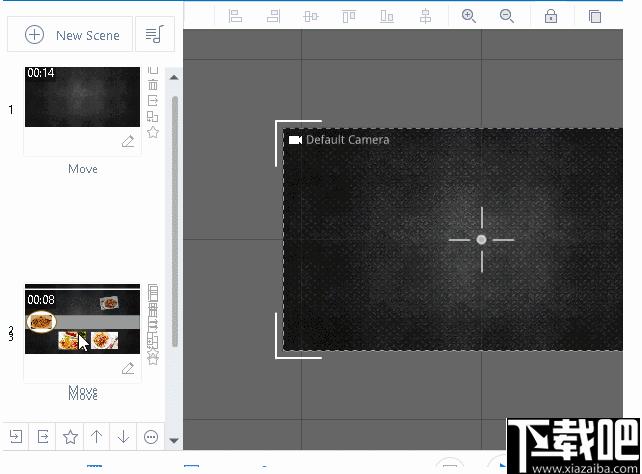Zoom out of the canvas

click(506, 16)
